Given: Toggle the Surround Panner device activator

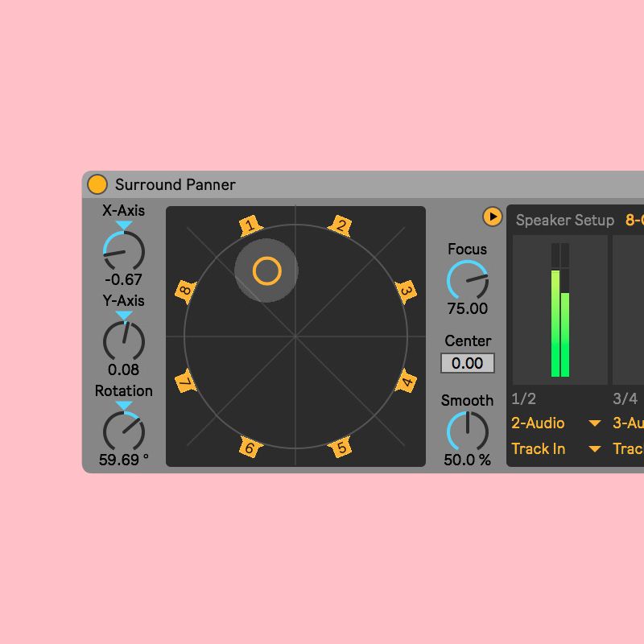Looking at the screenshot, I should click(97, 184).
